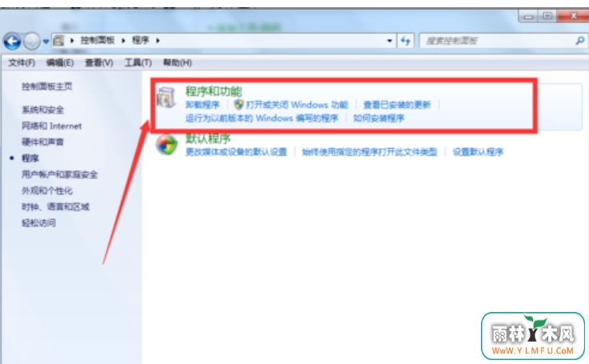
Task: Open the 帮助(H) menu
Action: tap(177, 62)
